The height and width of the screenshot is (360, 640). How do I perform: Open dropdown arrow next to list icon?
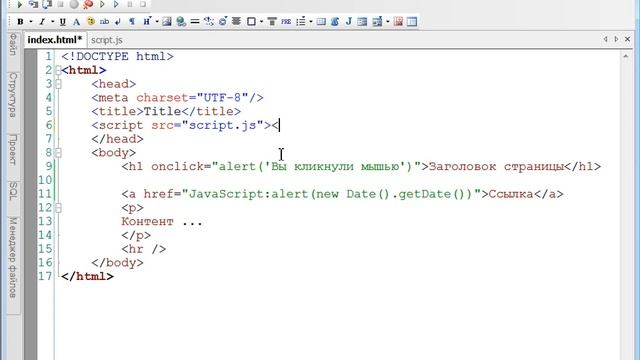[311, 22]
